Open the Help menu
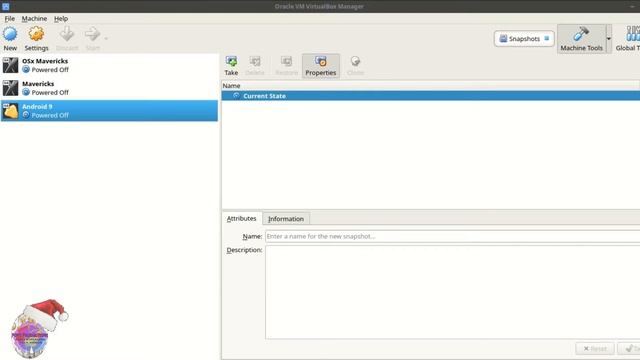This screenshot has width=640, height=360. pos(61,19)
